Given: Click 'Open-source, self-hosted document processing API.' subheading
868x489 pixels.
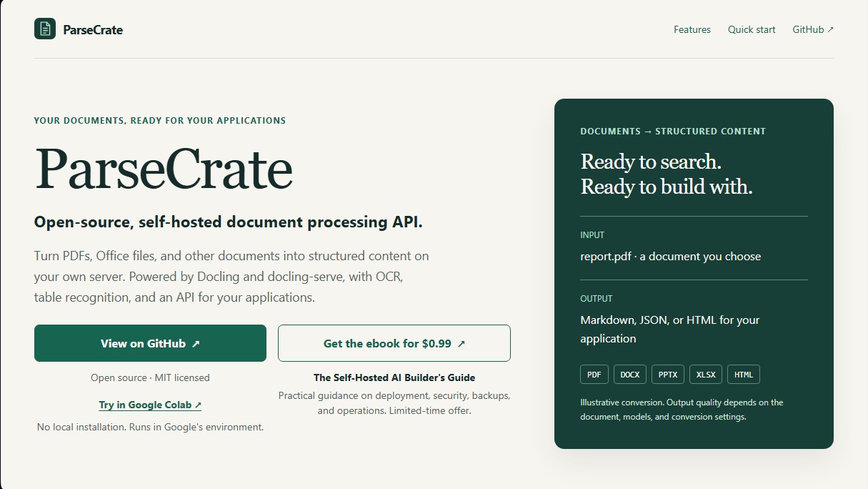Looking at the screenshot, I should point(229,222).
